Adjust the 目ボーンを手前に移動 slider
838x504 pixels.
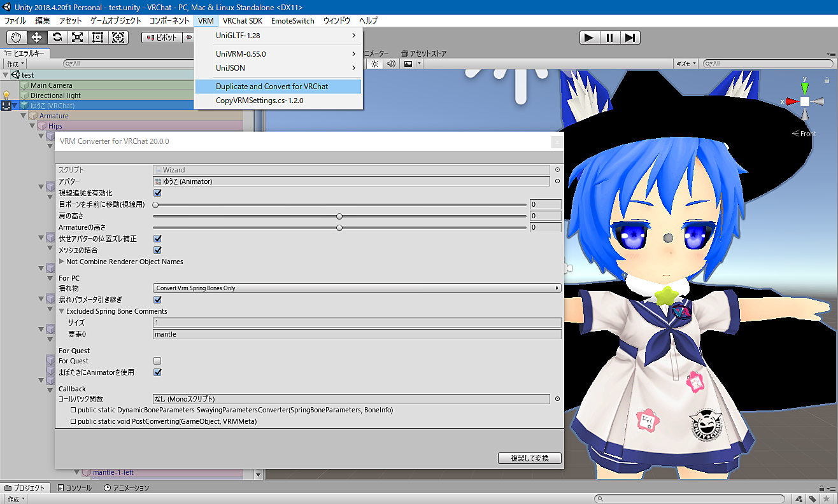coord(155,205)
